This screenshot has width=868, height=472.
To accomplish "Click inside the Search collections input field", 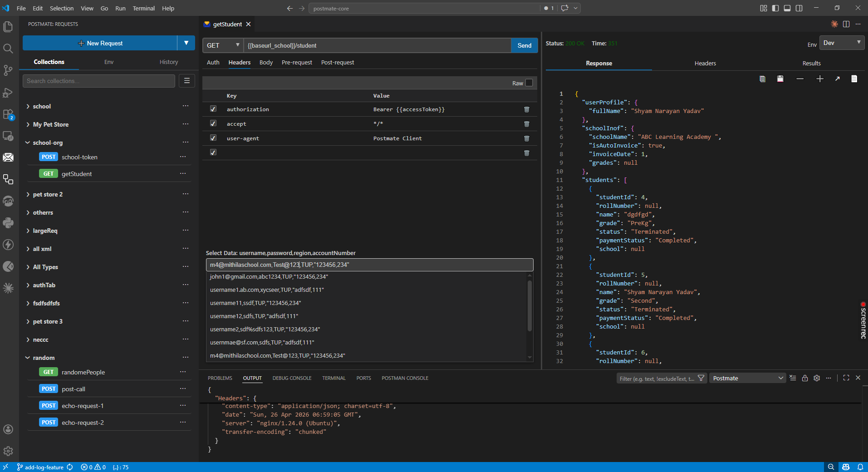I will (x=98, y=80).
